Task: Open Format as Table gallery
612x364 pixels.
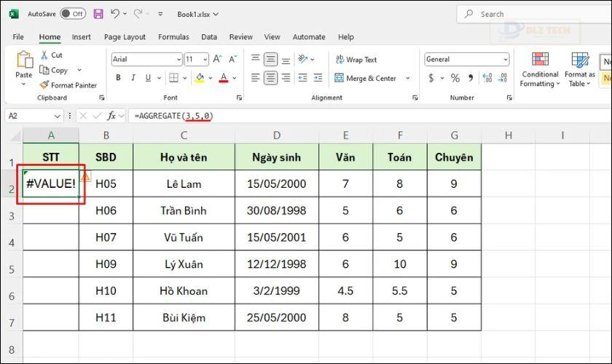Action: (x=580, y=69)
